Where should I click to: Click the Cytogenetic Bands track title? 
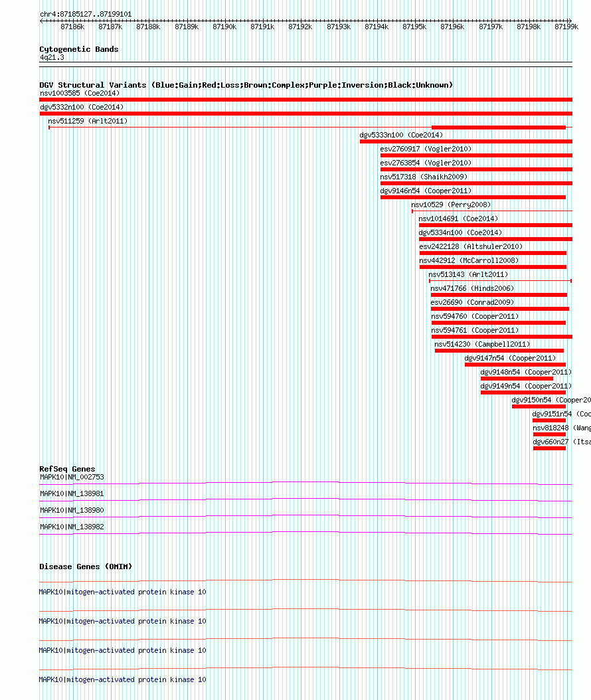coord(79,49)
